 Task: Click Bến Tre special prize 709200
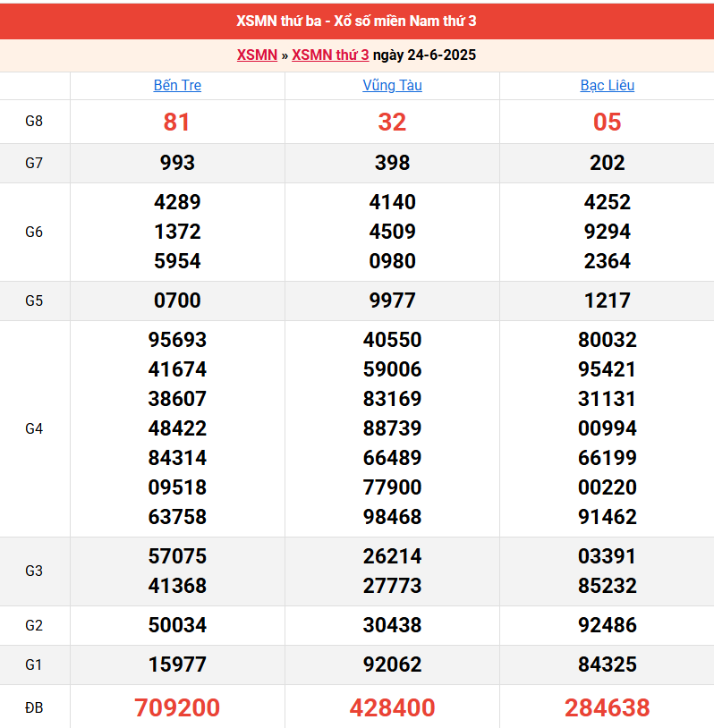[x=177, y=708]
